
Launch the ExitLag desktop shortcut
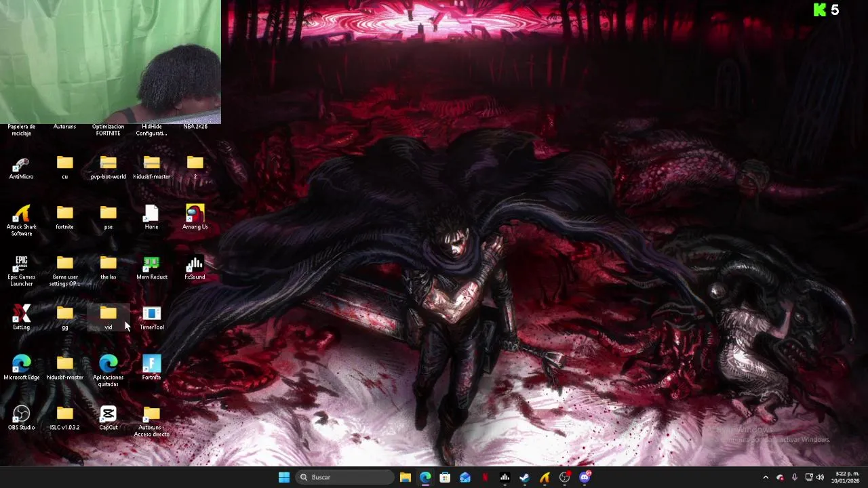coord(21,318)
